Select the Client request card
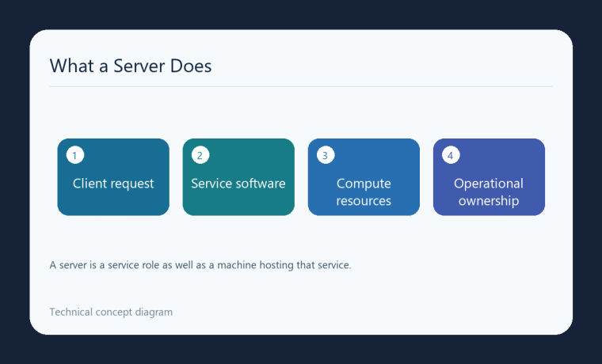Screen dimensions: 602x364 (113, 176)
